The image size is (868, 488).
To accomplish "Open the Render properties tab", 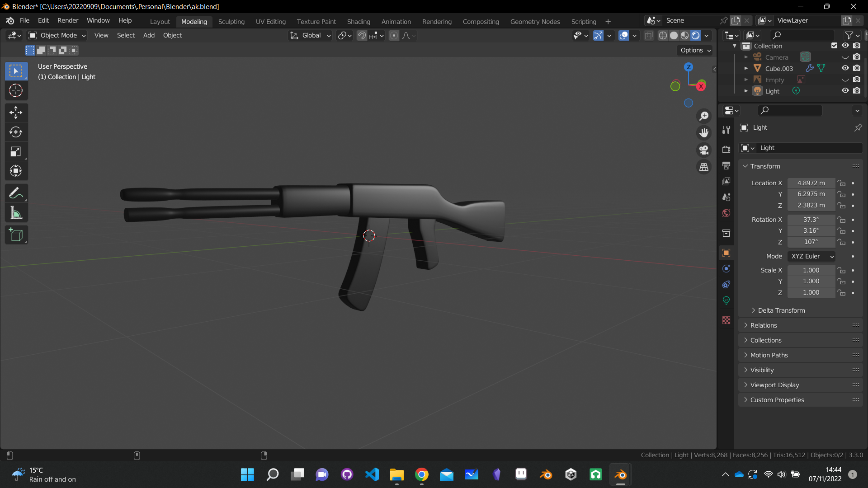I will (726, 150).
